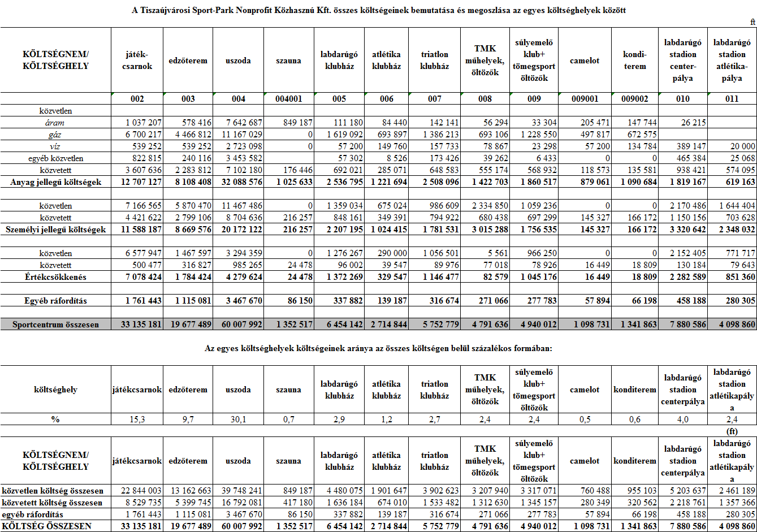Click the "gáz" row label
The image size is (757, 532).
point(55,135)
